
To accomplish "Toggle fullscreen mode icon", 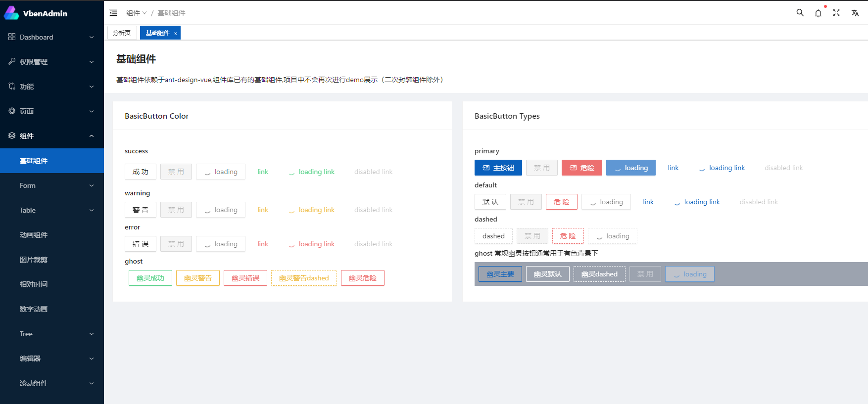I will tap(836, 13).
